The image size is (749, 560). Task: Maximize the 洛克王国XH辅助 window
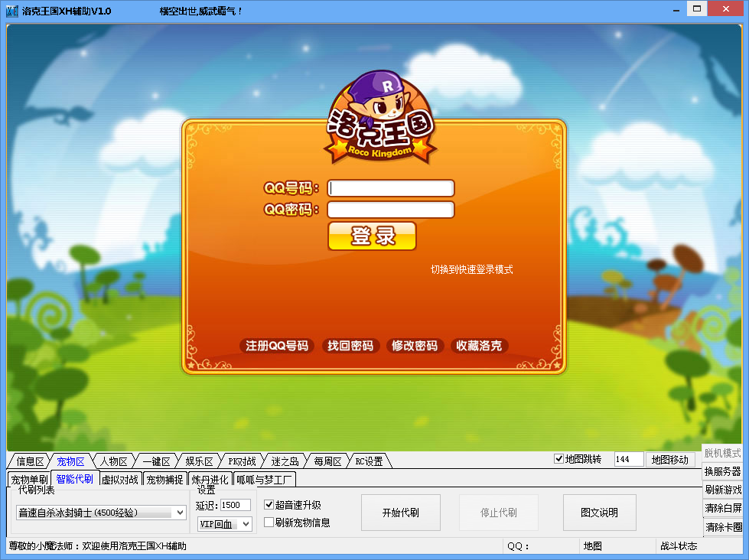pos(697,8)
